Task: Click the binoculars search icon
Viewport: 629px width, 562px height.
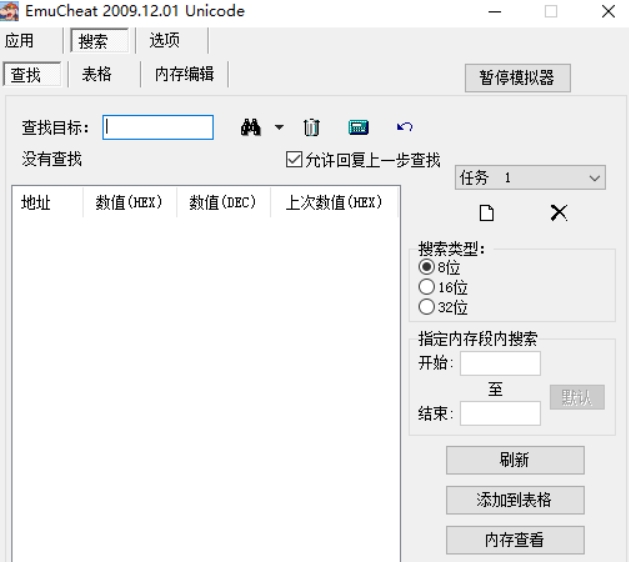Action: coord(251,128)
